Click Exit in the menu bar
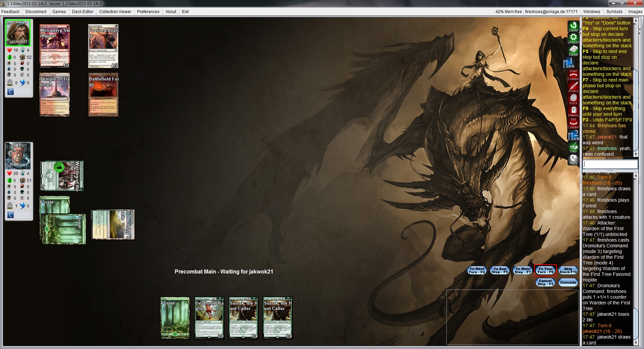Screen dimensions: 644x349 (x=185, y=11)
